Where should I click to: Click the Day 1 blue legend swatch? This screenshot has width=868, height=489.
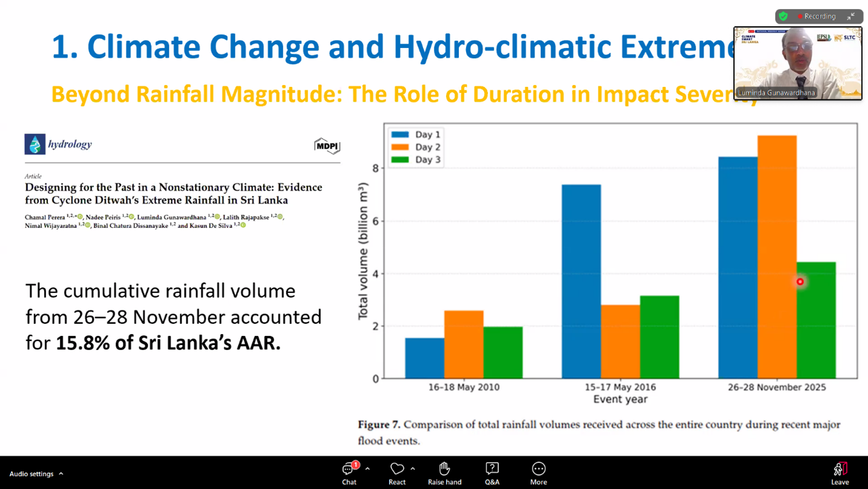point(400,134)
